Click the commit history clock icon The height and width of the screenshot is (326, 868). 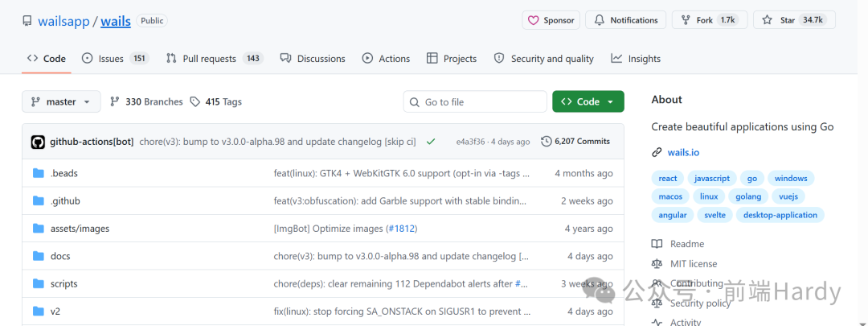coord(546,142)
